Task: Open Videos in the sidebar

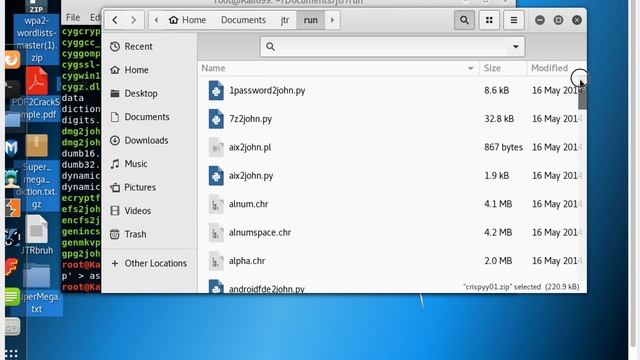Action: click(149, 211)
